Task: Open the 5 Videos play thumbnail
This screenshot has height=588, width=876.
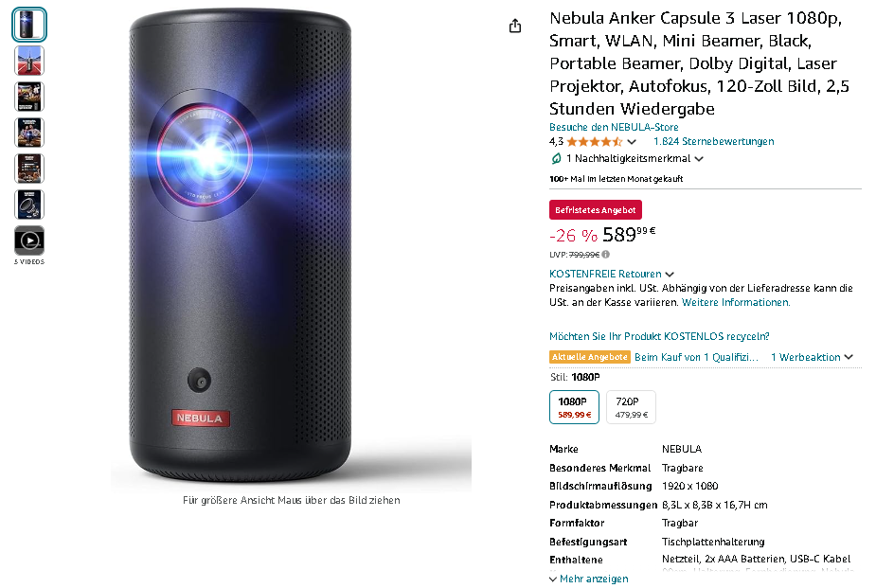Action: (x=29, y=241)
